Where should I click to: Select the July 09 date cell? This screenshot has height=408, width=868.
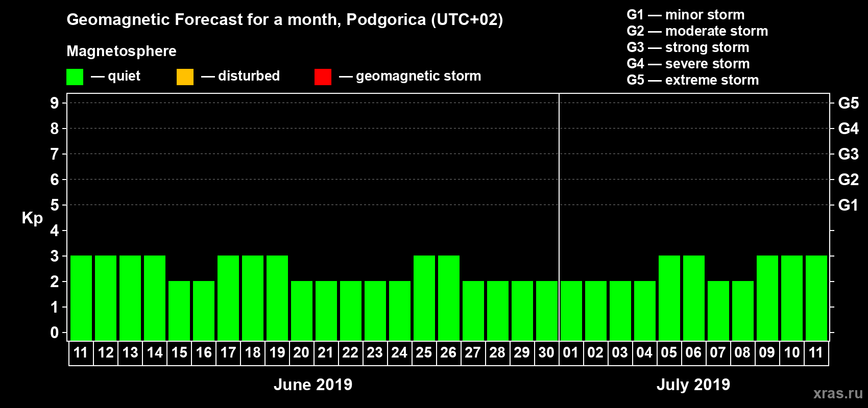tap(767, 353)
